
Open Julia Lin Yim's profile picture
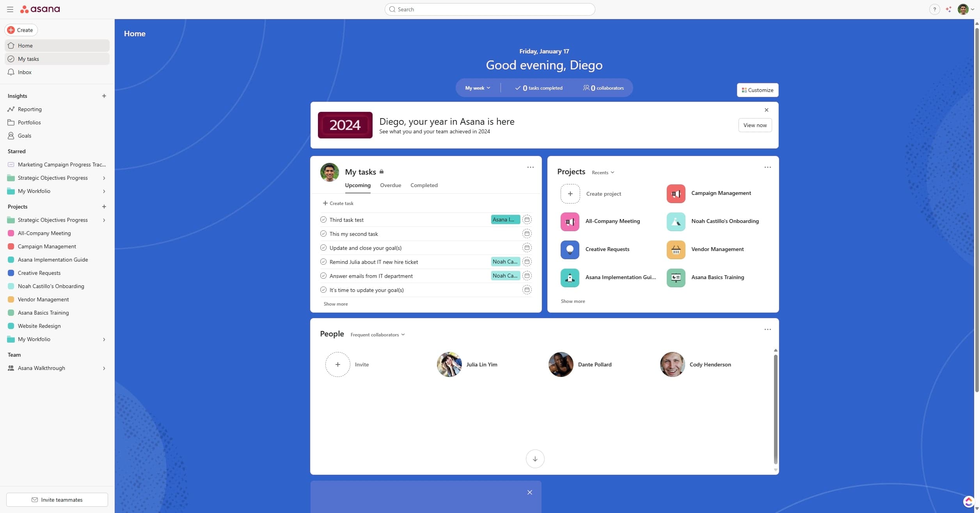pyautogui.click(x=449, y=364)
